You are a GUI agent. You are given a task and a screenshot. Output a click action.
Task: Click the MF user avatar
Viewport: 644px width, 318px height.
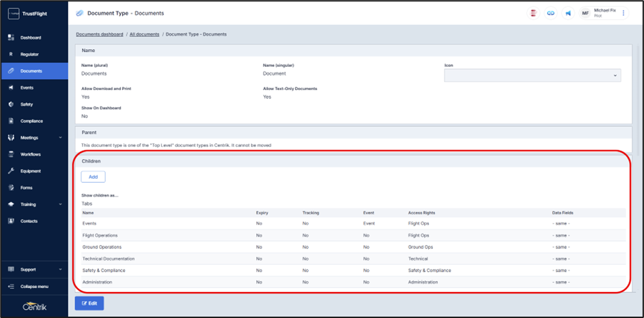tap(585, 13)
